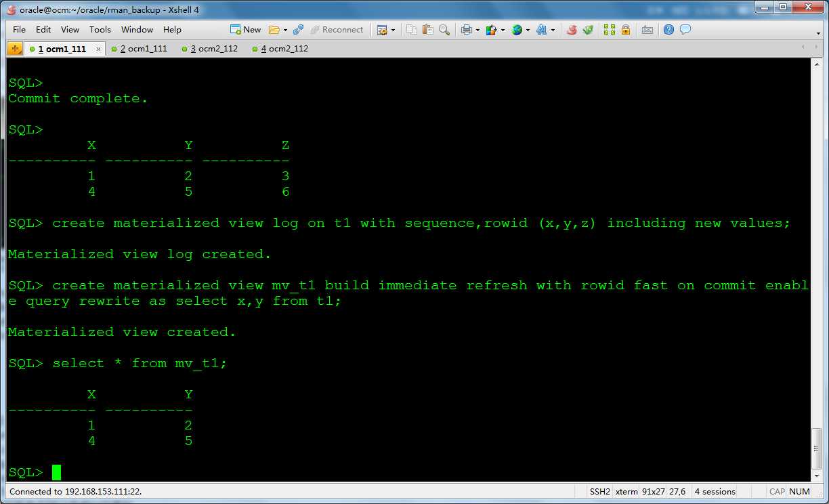Click the Encoding globe icon
Viewport: 829px width, 504px height.
(517, 30)
